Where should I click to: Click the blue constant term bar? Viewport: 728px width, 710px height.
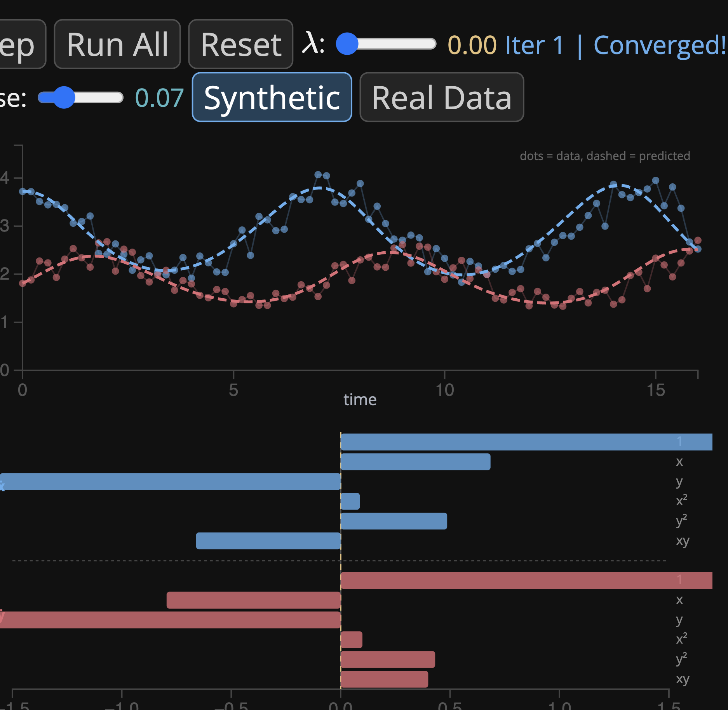pyautogui.click(x=526, y=442)
